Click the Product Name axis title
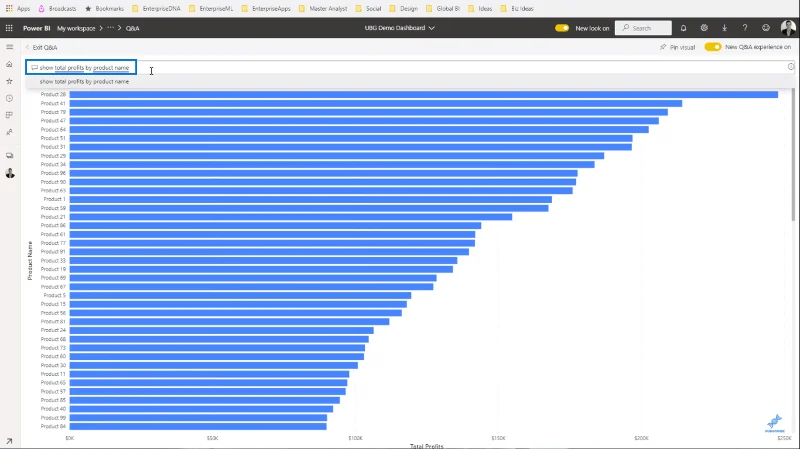800x449 pixels. [x=30, y=261]
